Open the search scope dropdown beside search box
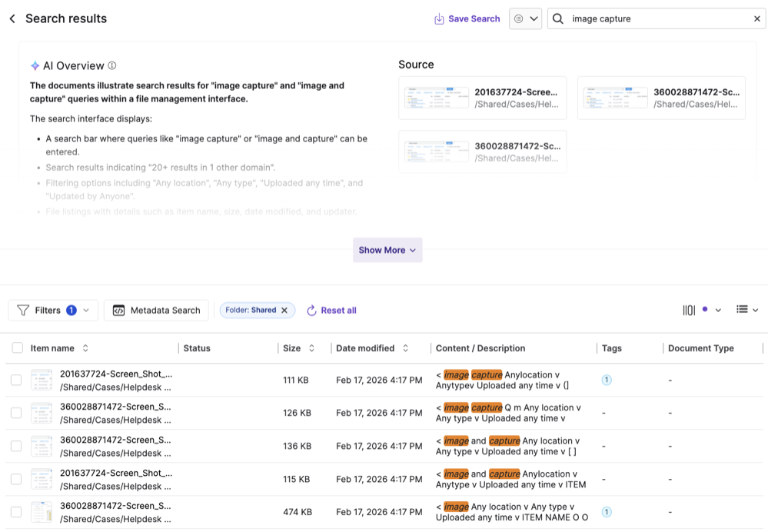 pyautogui.click(x=525, y=19)
